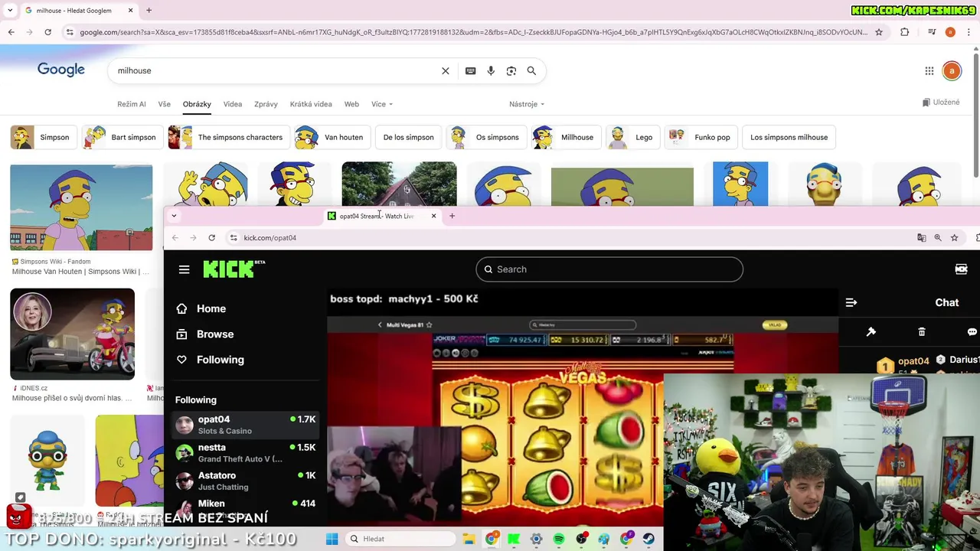Click the trash icon in chat toolbar

(x=922, y=332)
